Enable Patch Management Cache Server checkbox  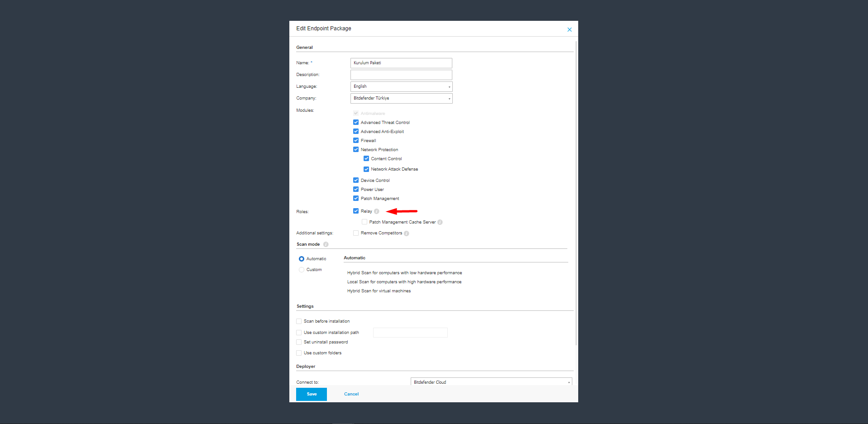(x=364, y=222)
